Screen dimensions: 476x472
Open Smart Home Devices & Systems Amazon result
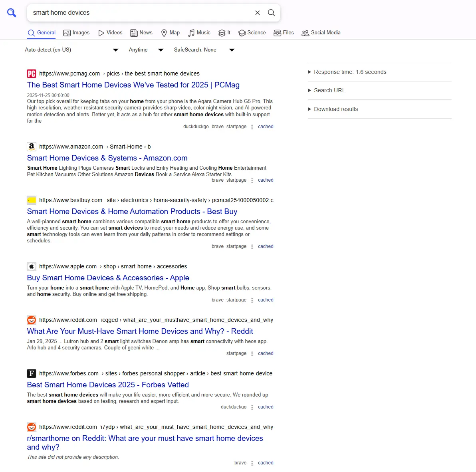[107, 158]
